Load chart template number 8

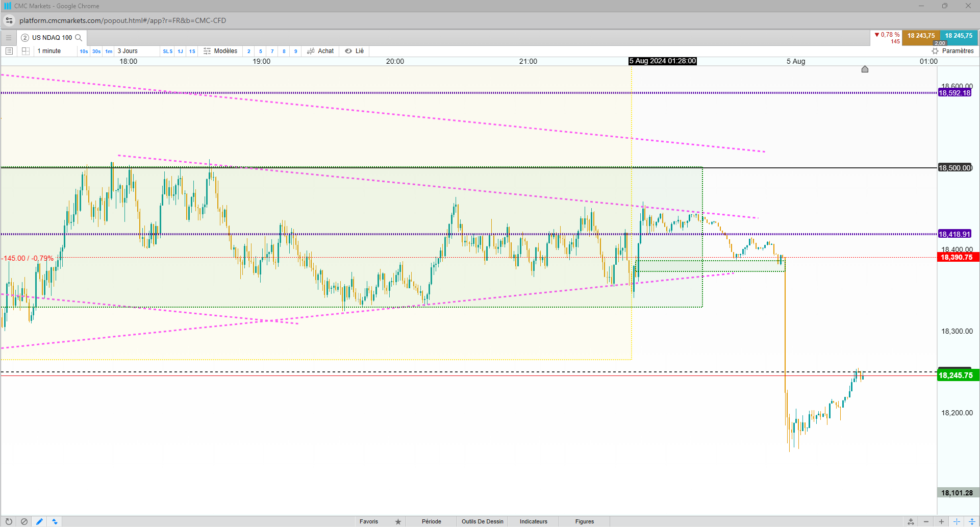click(x=284, y=51)
